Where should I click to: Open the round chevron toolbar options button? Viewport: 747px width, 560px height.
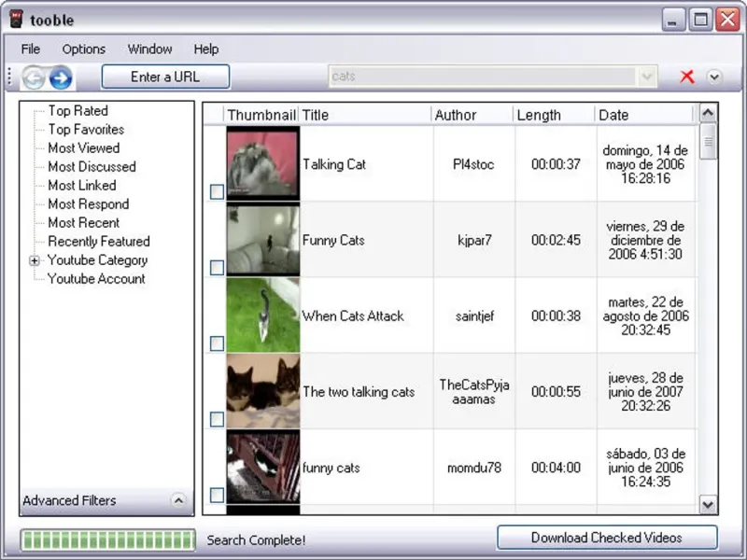pos(713,77)
